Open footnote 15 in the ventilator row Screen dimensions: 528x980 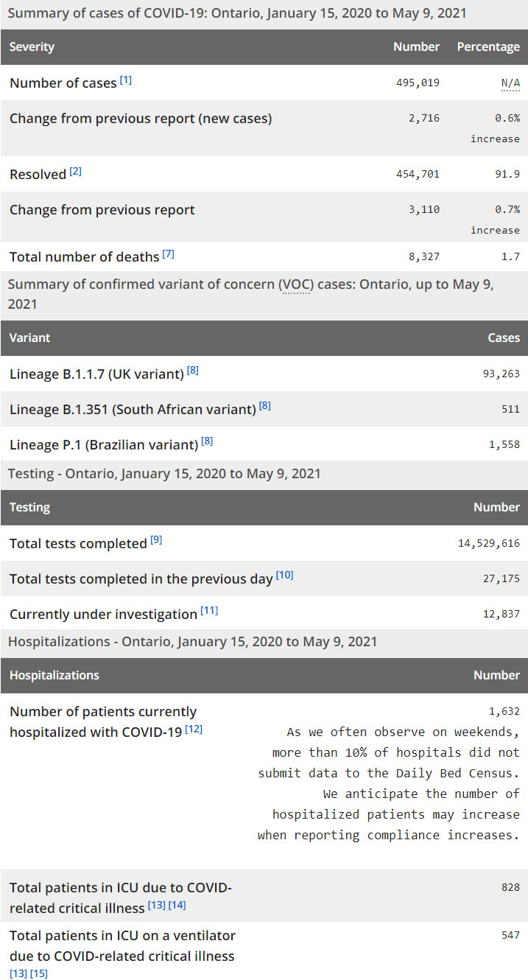[39, 974]
